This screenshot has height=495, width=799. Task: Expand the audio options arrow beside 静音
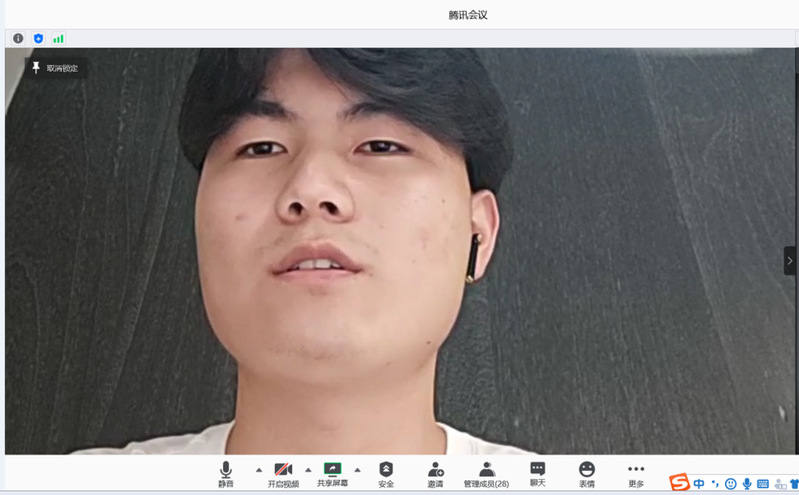pos(259,469)
